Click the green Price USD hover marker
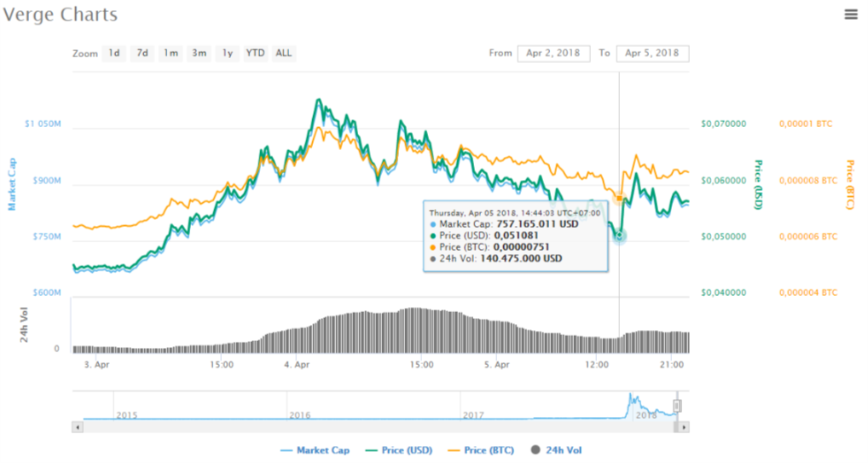The width and height of the screenshot is (868, 463). (x=619, y=236)
